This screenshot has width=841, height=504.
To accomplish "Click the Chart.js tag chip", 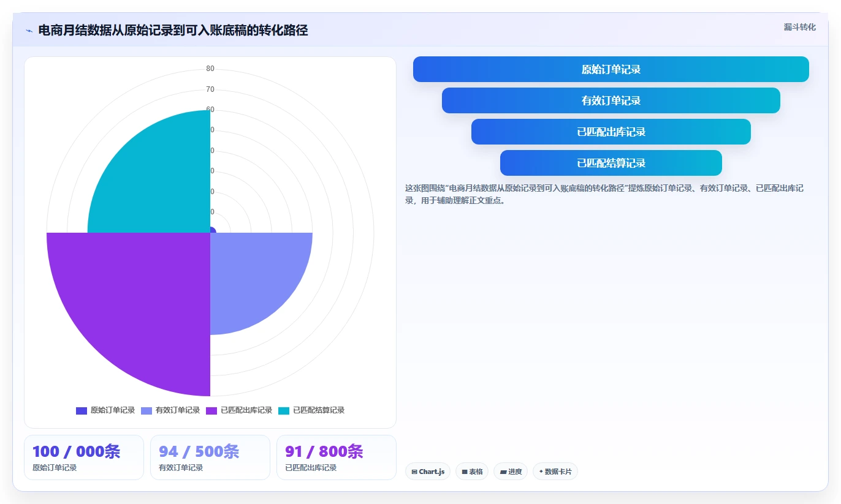I will point(428,472).
